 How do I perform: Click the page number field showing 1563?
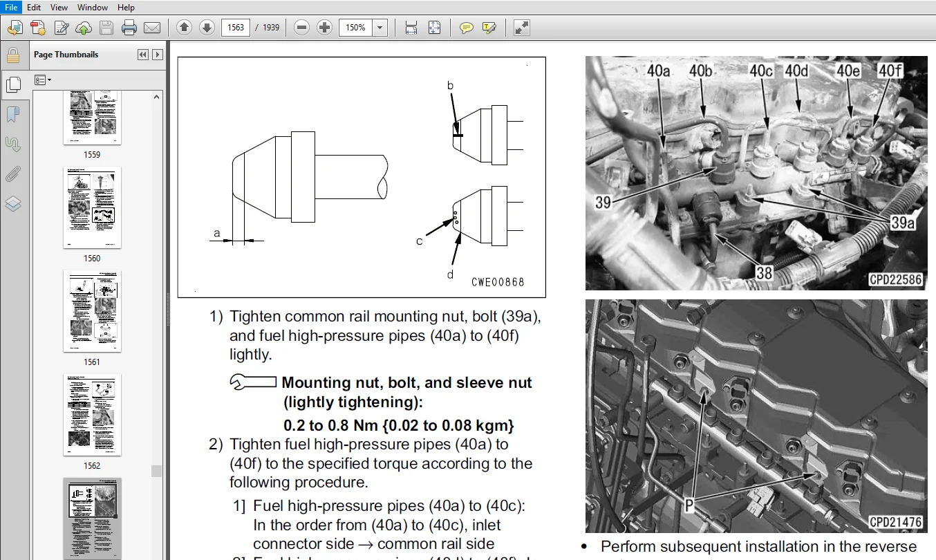[236, 28]
